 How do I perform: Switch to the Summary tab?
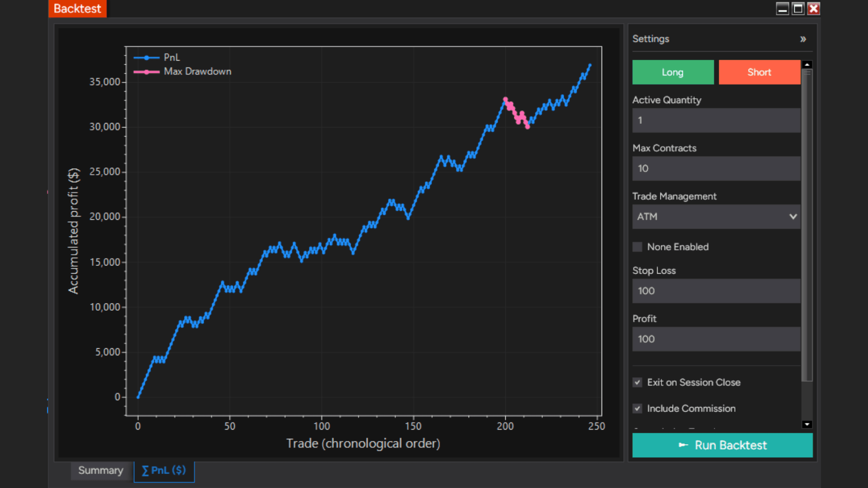click(100, 471)
